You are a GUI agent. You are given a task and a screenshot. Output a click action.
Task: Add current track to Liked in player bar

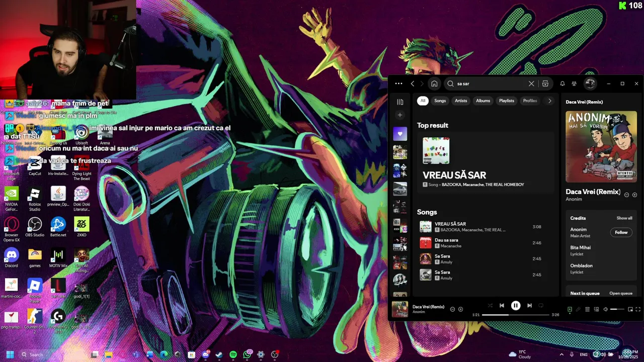pyautogui.click(x=460, y=309)
